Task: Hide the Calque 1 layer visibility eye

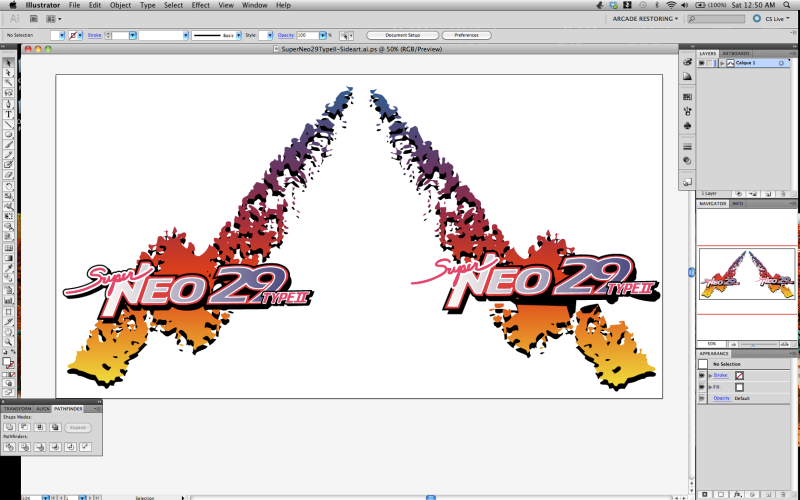Action: pyautogui.click(x=702, y=63)
